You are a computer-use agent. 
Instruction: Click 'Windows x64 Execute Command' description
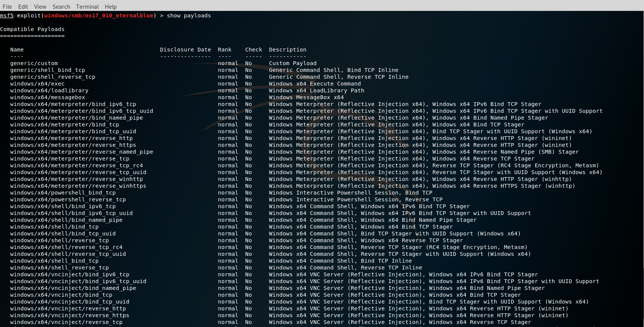click(x=315, y=84)
